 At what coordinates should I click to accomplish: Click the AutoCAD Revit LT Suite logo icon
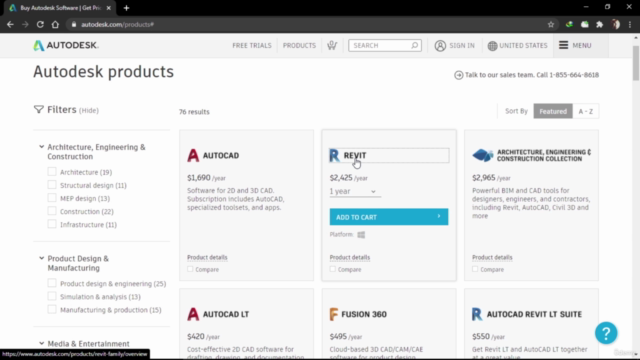(477, 314)
